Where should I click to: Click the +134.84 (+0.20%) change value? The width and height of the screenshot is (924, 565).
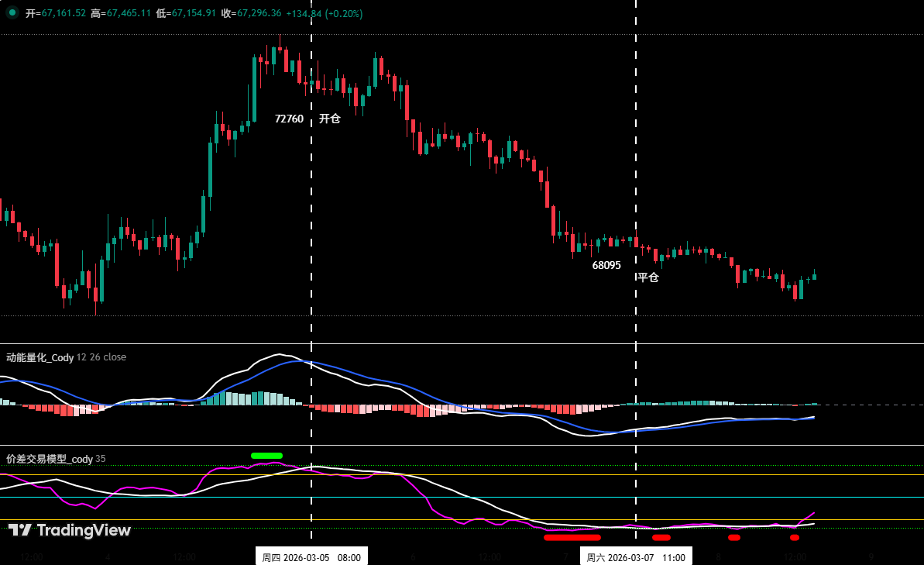coord(324,14)
